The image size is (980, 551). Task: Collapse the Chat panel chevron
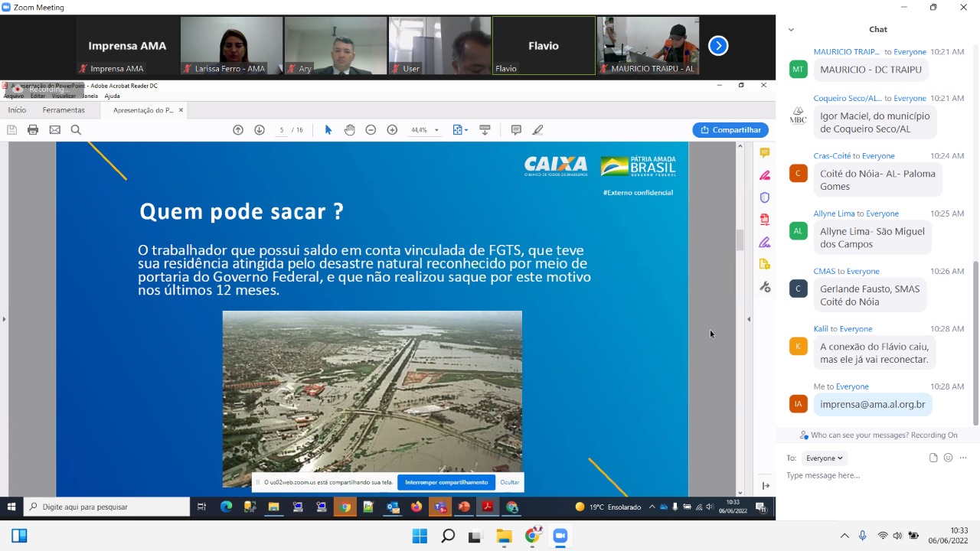click(791, 30)
